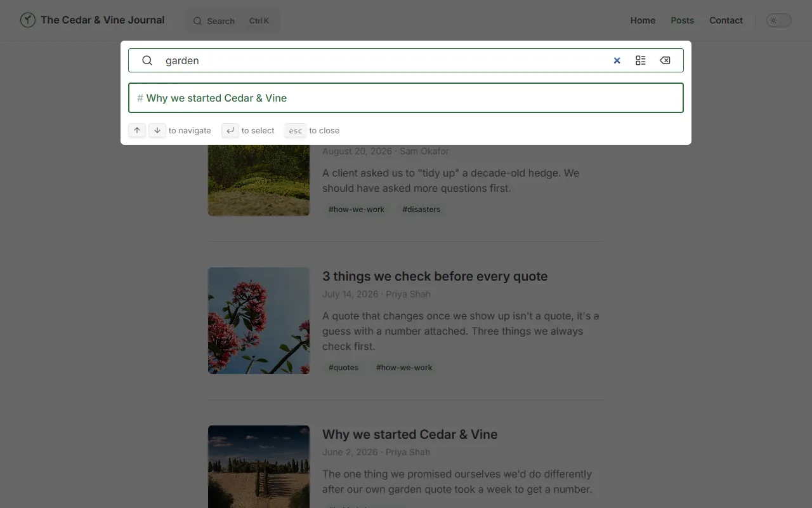The image size is (812, 508).
Task: Open the Contact page
Action: coord(726,20)
